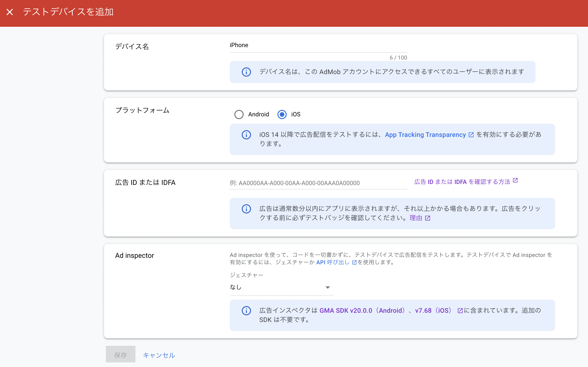
Task: Click info icon in GMA SDK notice
Action: (246, 310)
